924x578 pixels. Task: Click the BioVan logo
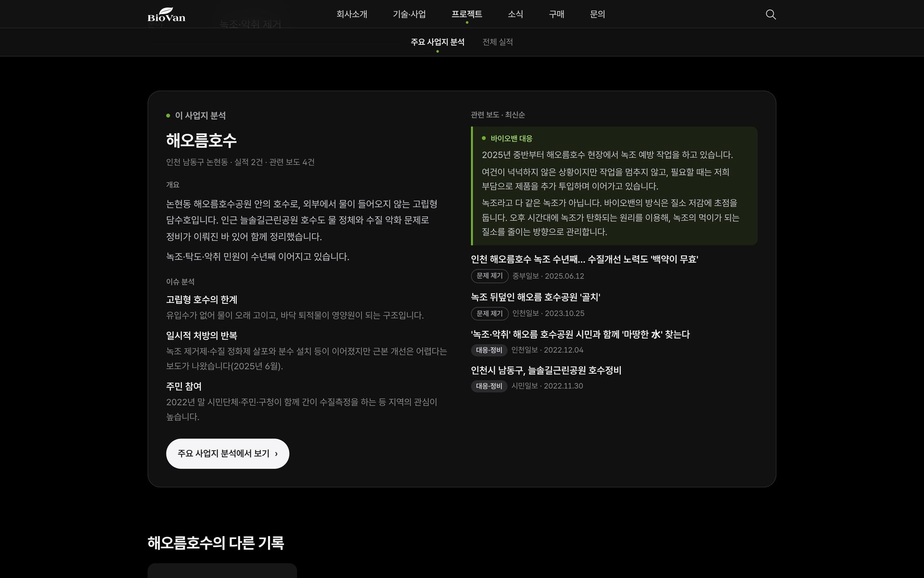(x=166, y=14)
